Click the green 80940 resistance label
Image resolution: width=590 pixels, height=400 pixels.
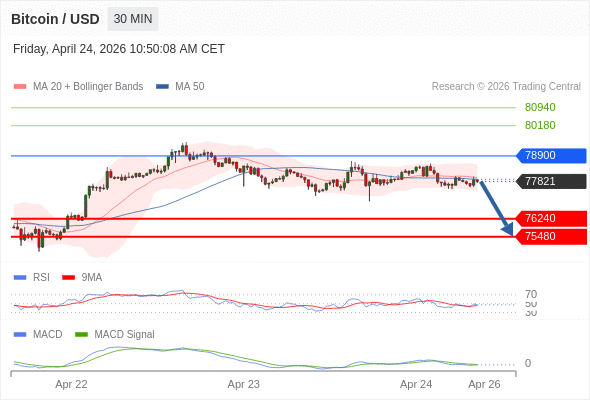pyautogui.click(x=540, y=108)
